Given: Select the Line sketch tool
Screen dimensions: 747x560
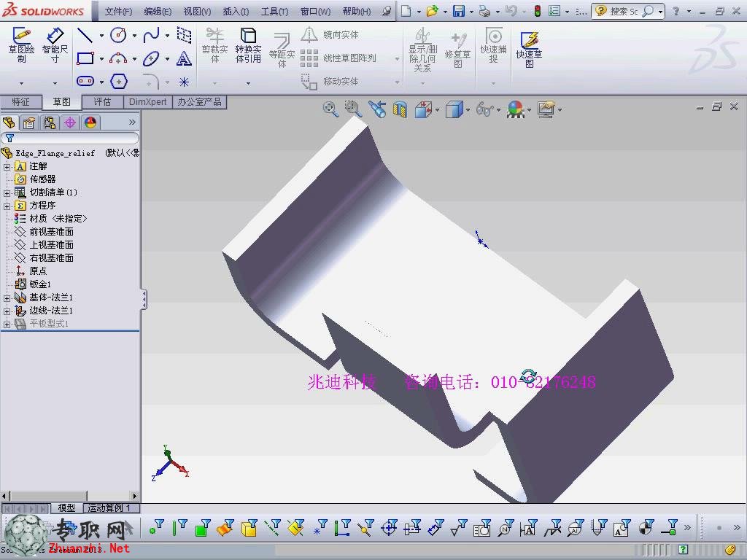Looking at the screenshot, I should 85,35.
